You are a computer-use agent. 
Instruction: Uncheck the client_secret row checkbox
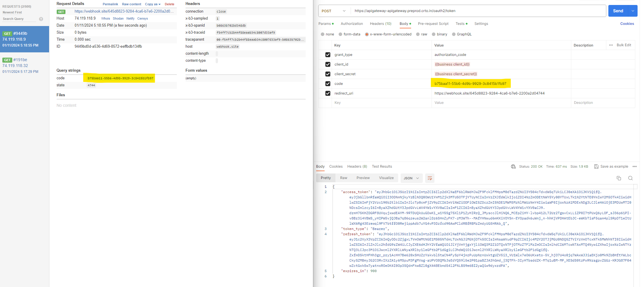point(328,74)
